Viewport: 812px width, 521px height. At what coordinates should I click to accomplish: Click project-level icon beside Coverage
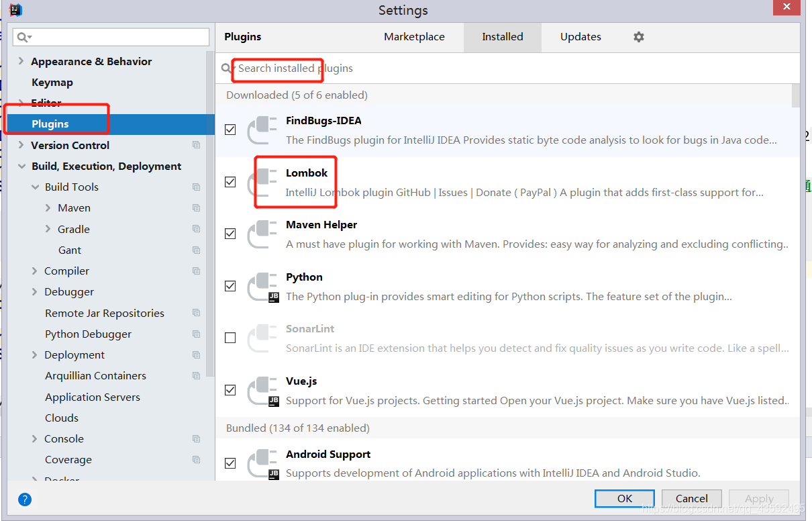[x=196, y=460]
